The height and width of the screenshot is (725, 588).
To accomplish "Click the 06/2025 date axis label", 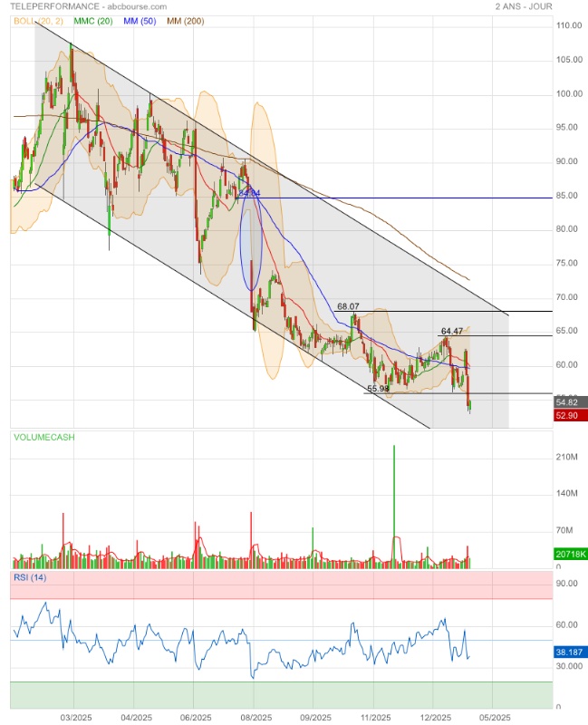I will [196, 718].
